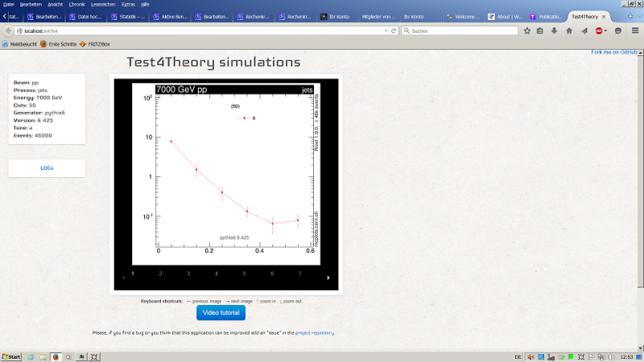Open the Action Center flag tray icon
This screenshot has width=644, height=362.
(592, 357)
